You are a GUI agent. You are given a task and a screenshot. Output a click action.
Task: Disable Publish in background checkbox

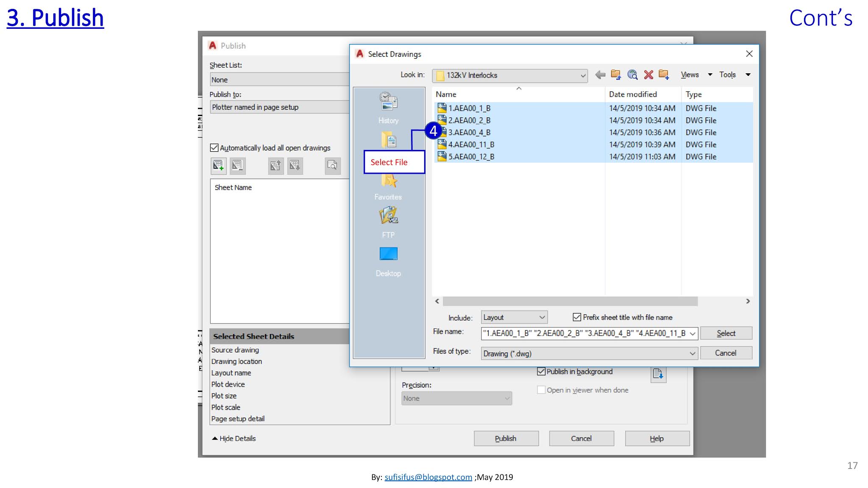(x=541, y=372)
